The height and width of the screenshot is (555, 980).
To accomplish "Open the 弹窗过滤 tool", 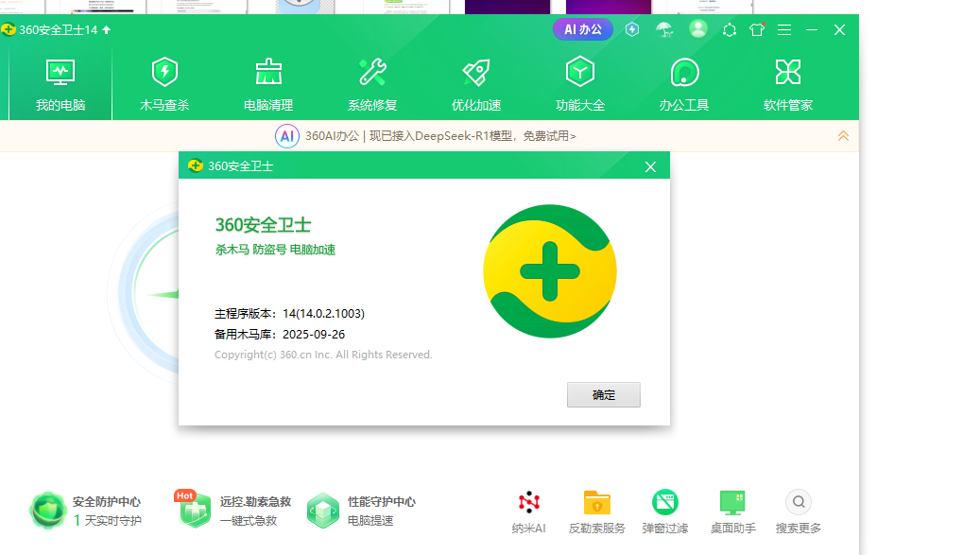I will click(x=665, y=512).
